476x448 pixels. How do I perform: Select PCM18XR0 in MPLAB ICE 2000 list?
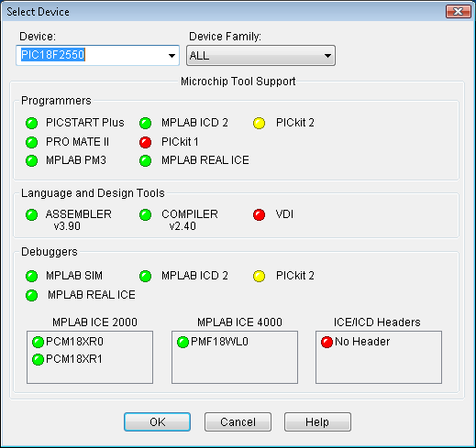point(74,342)
